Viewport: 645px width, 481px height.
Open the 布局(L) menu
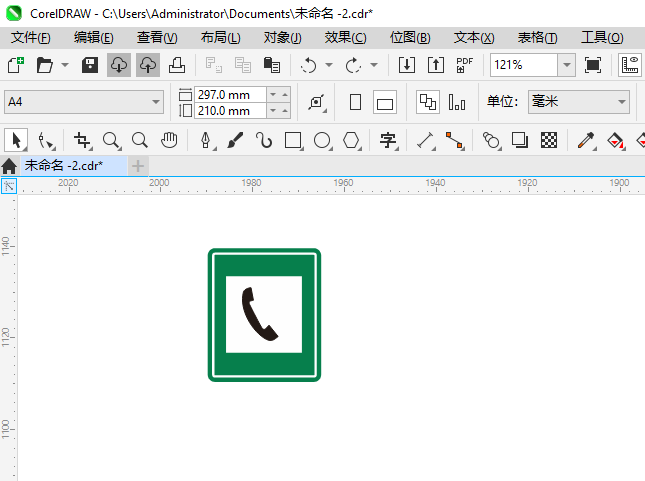220,37
